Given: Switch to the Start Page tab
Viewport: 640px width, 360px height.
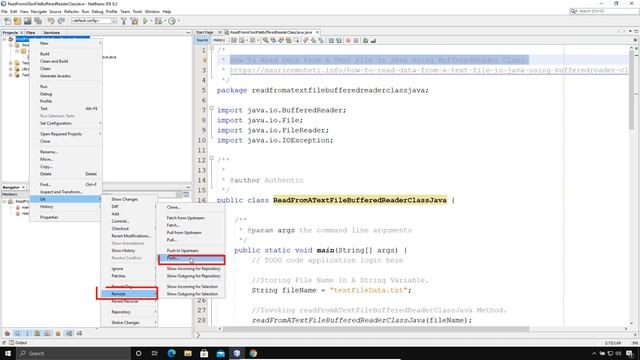Looking at the screenshot, I should coord(205,32).
